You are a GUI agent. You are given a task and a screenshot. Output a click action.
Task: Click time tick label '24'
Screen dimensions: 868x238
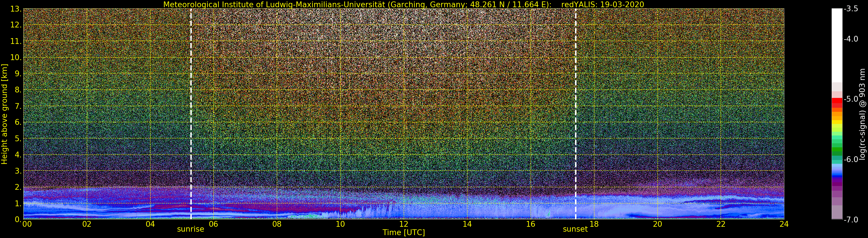pyautogui.click(x=784, y=224)
